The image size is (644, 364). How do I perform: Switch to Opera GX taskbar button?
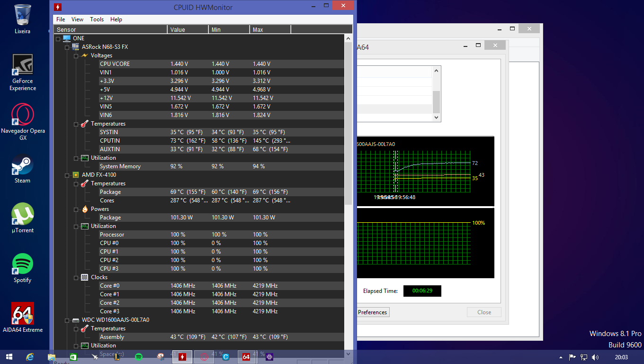(205, 357)
